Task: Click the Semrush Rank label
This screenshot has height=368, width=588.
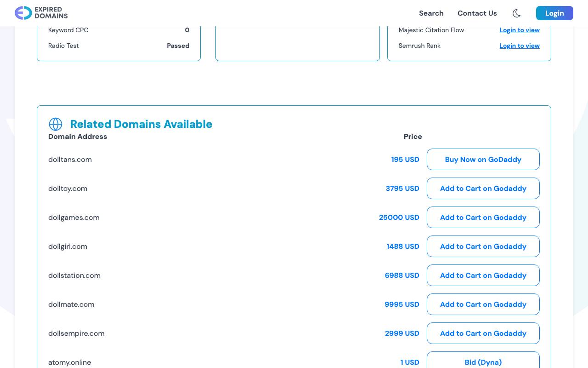Action: coord(419,46)
